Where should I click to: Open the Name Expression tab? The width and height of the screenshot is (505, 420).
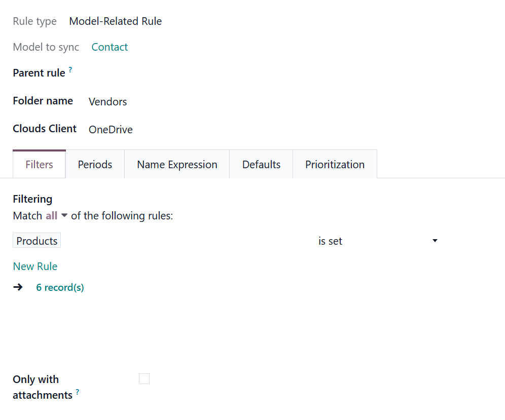point(177,165)
